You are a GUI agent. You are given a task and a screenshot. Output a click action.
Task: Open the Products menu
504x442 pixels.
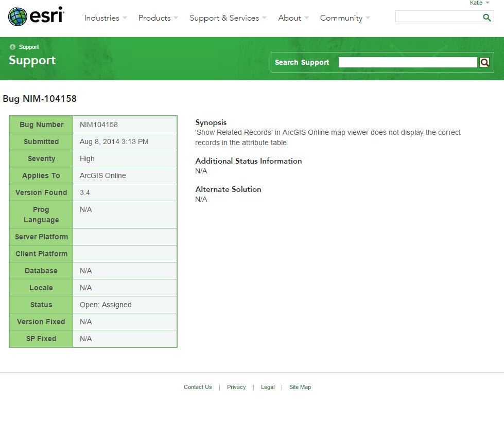[154, 18]
